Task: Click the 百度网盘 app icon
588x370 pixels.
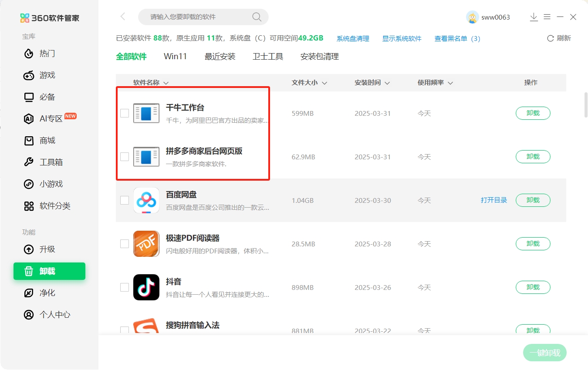Action: (x=146, y=200)
